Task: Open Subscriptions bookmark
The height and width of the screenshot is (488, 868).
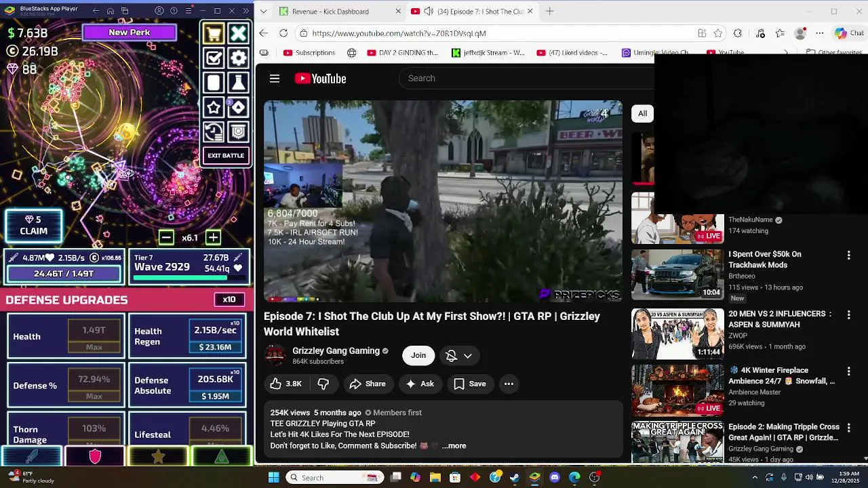Action: 309,53
